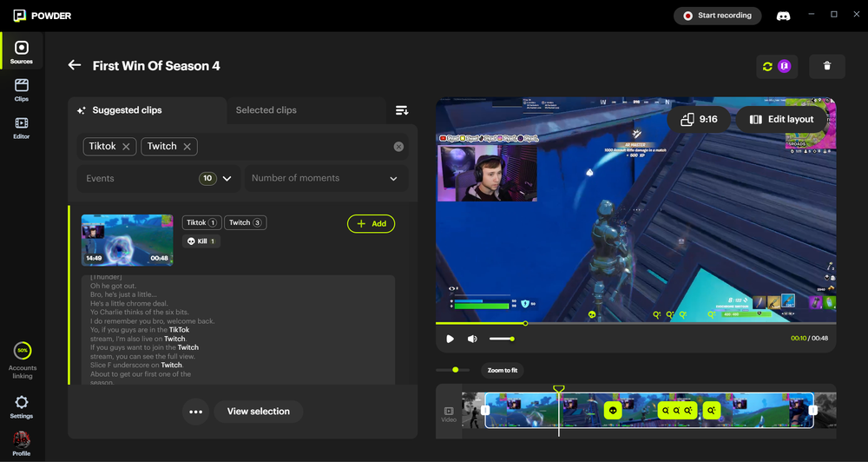Go back with the left arrow

click(x=75, y=65)
